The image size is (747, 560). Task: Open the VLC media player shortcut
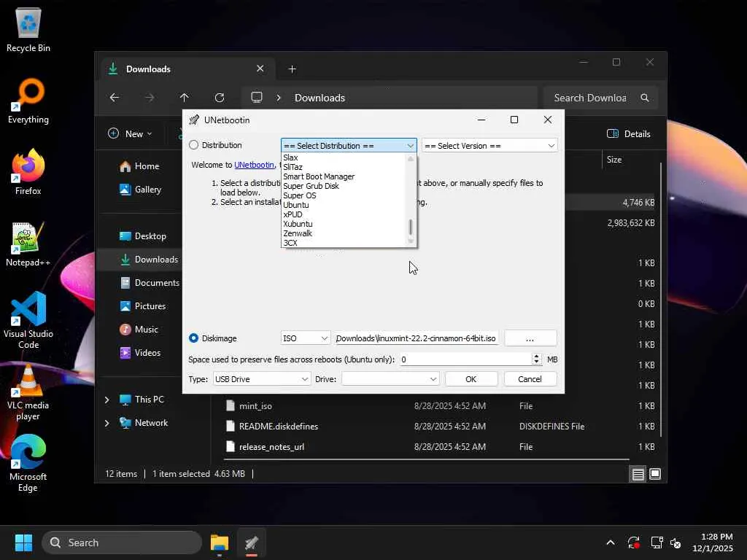click(x=28, y=392)
